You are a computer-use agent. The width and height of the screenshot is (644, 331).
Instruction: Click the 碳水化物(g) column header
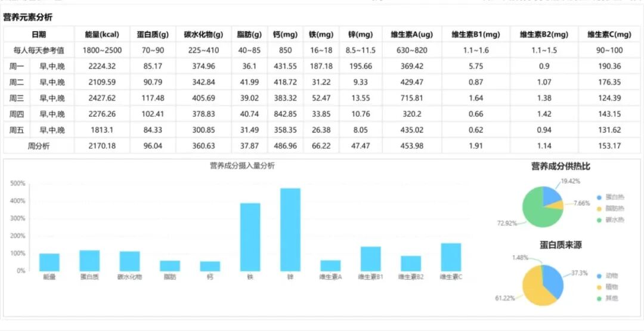pos(203,35)
